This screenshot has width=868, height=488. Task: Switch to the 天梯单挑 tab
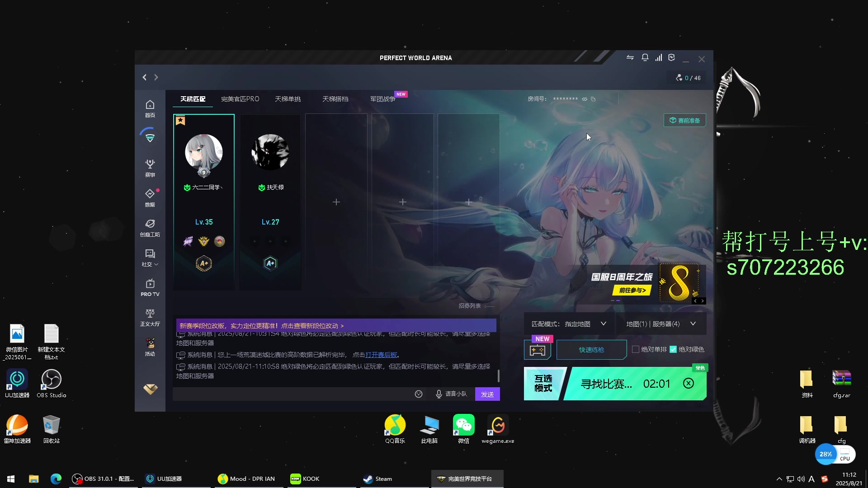288,99
